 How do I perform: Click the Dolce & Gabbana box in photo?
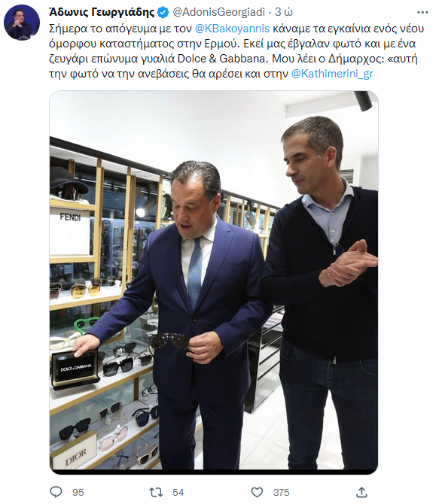coord(75,369)
